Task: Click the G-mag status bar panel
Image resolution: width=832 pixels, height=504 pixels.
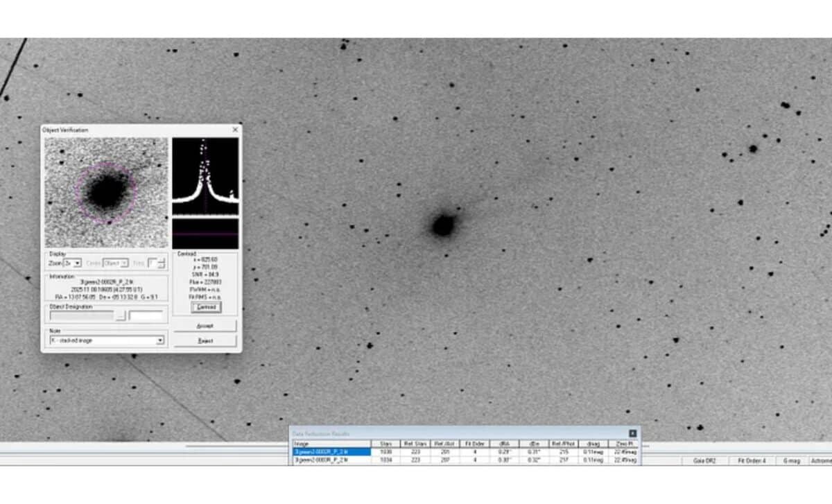Action: (792, 460)
